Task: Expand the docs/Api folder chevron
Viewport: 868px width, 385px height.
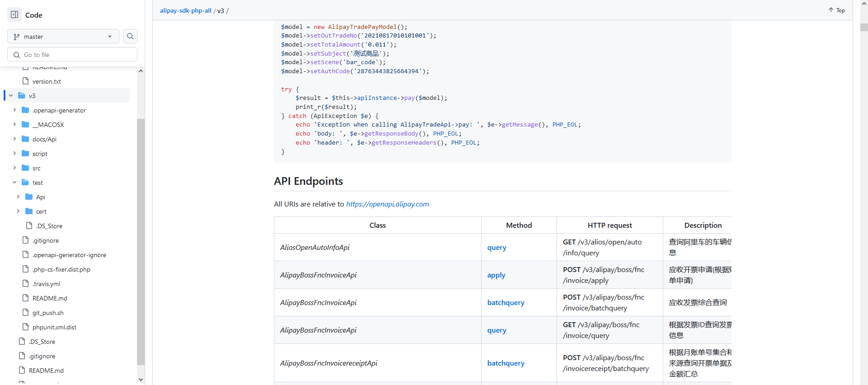Action: (14, 139)
